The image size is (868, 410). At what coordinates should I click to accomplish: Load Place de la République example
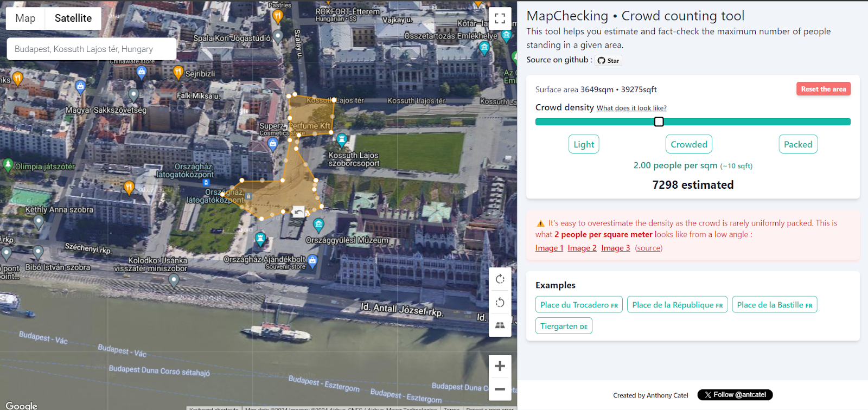tap(678, 305)
